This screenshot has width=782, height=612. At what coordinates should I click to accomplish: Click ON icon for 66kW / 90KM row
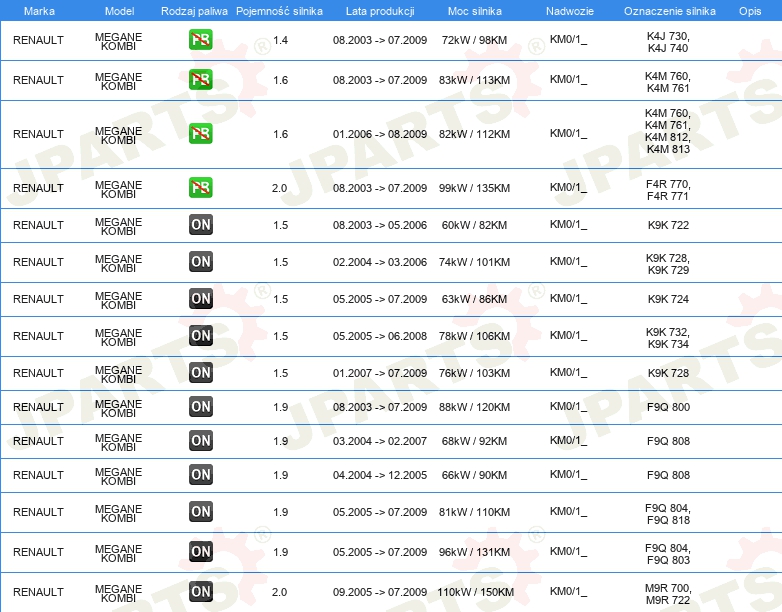pyautogui.click(x=200, y=475)
